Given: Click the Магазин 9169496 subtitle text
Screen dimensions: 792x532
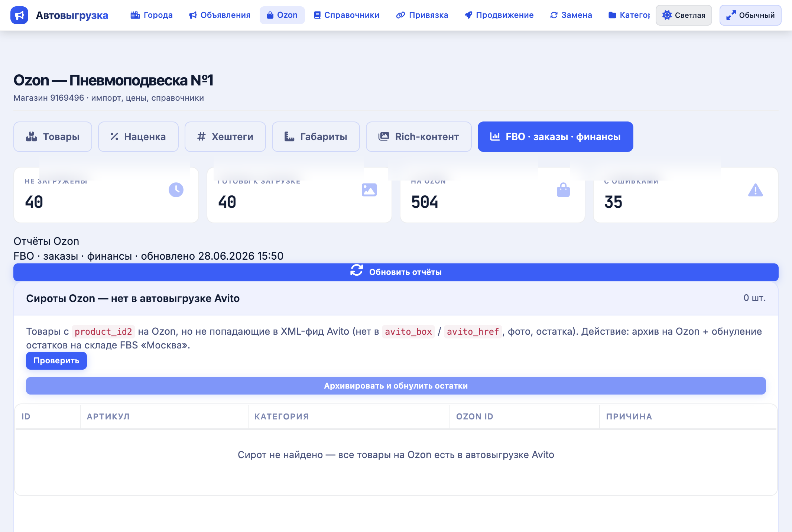Looking at the screenshot, I should [x=108, y=98].
